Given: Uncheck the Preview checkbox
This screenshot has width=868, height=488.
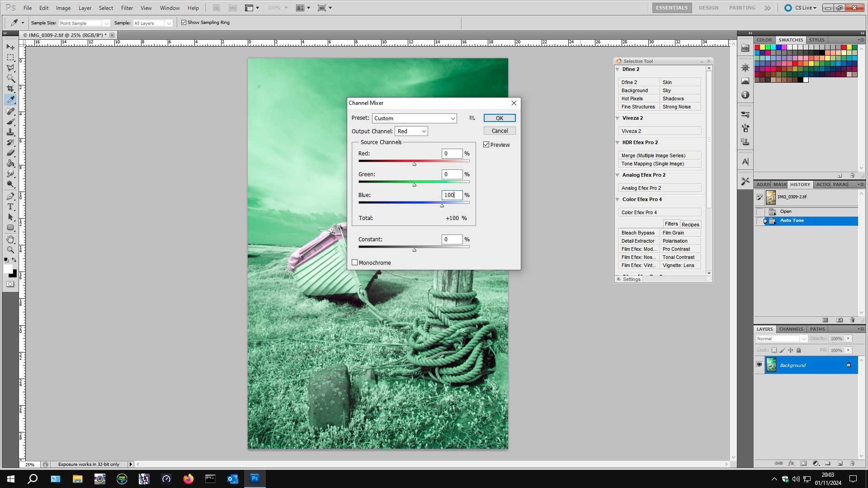Looking at the screenshot, I should (486, 145).
